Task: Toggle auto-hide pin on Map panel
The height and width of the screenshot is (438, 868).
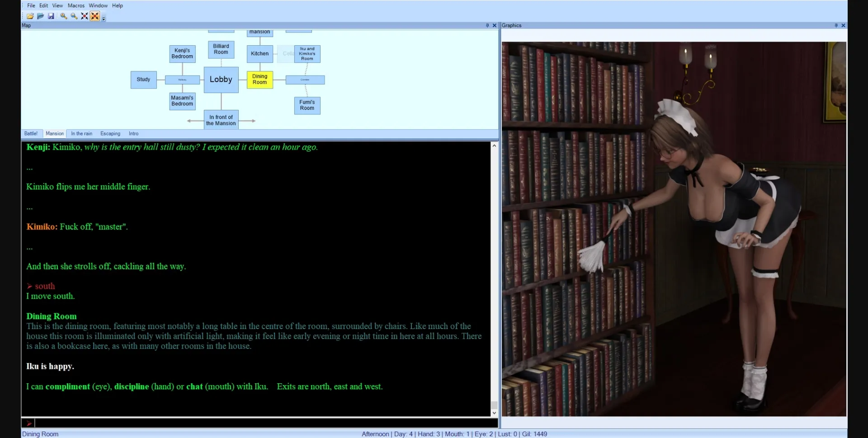Action: click(x=487, y=25)
